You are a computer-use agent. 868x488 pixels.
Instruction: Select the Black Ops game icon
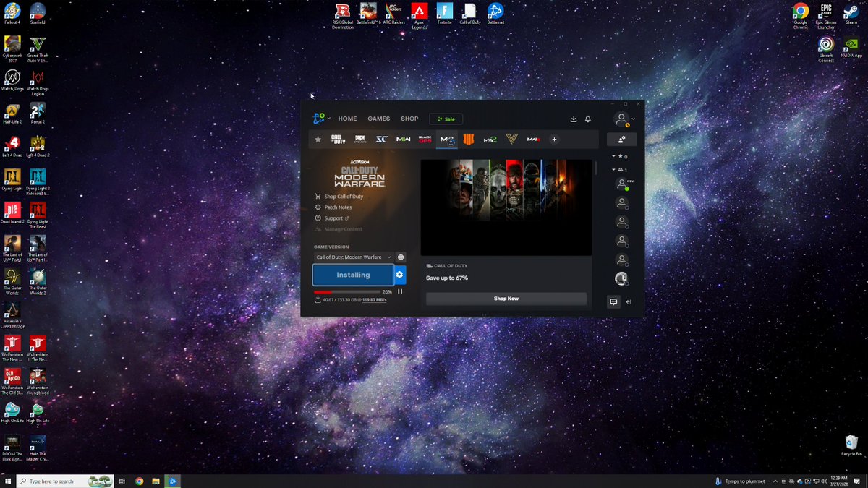(x=425, y=139)
